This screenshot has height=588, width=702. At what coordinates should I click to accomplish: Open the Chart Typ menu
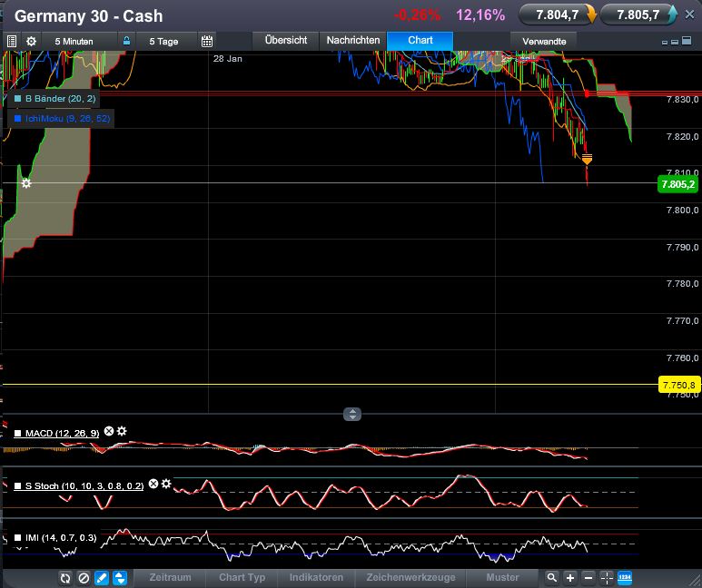click(242, 577)
